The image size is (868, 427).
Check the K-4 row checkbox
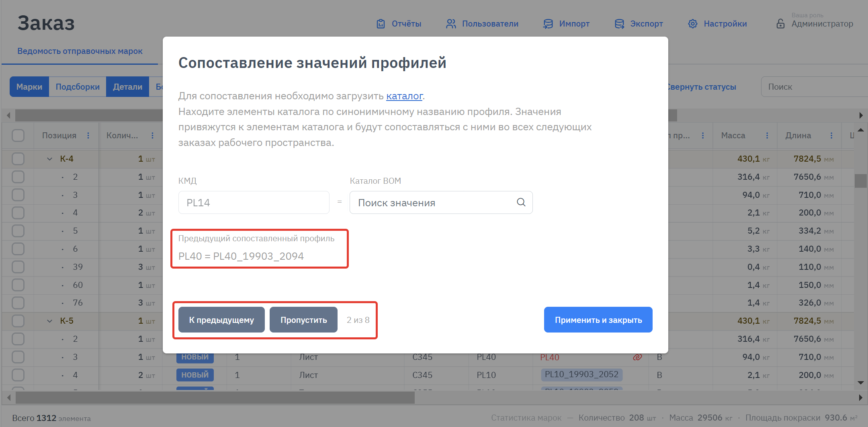pyautogui.click(x=18, y=159)
